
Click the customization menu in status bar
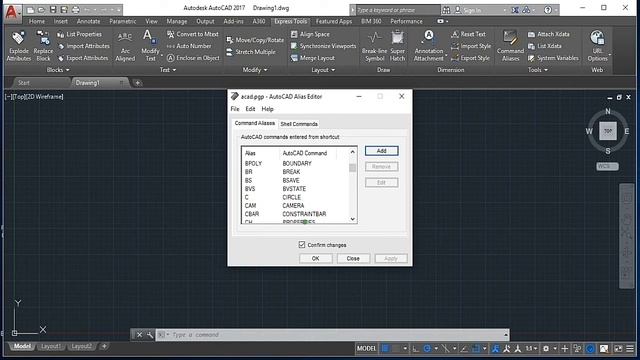[x=630, y=348]
